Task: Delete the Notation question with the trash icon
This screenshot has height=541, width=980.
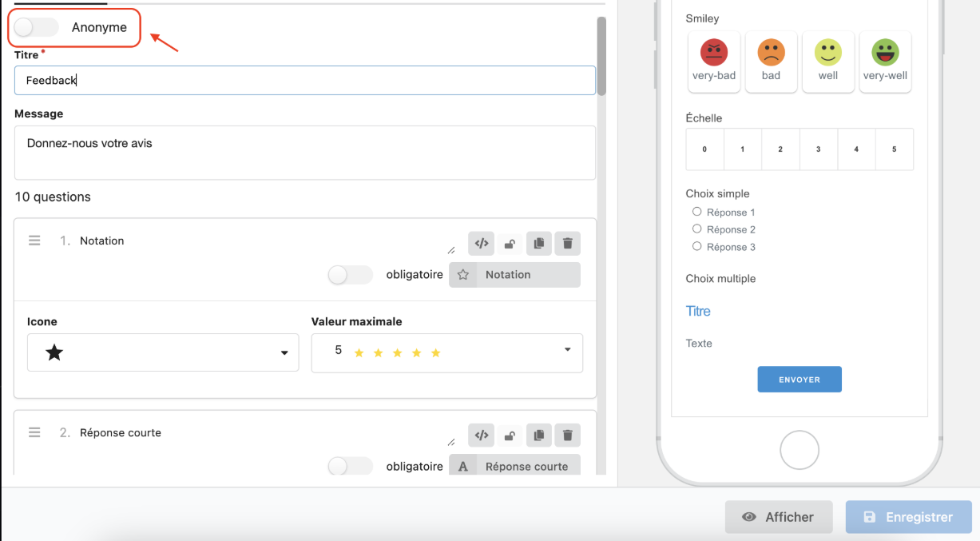Action: (567, 244)
